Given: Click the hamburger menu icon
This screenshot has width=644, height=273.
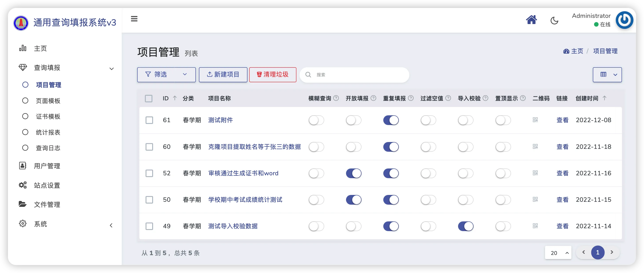Looking at the screenshot, I should click(x=134, y=19).
